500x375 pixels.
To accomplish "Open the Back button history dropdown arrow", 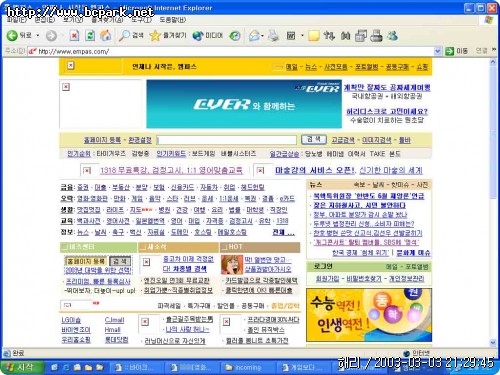I will click(38, 36).
